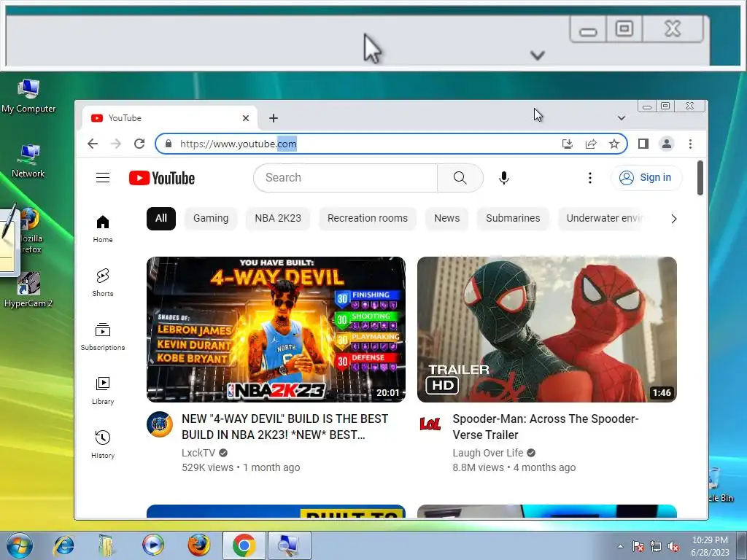Open Chrome side panel icon
Image resolution: width=747 pixels, height=560 pixels.
click(x=643, y=144)
